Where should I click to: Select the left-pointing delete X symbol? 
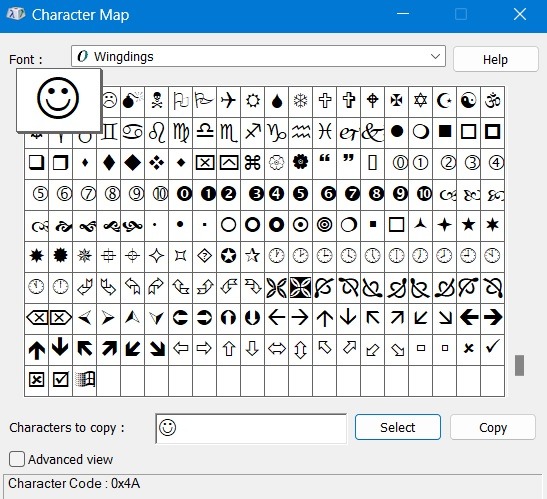[36, 318]
